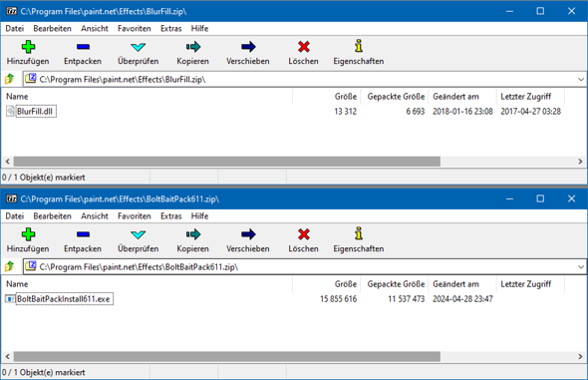Click the archive icon in the BoltBaitPack611.zip address bar
This screenshot has height=380, width=588.
pos(31,266)
